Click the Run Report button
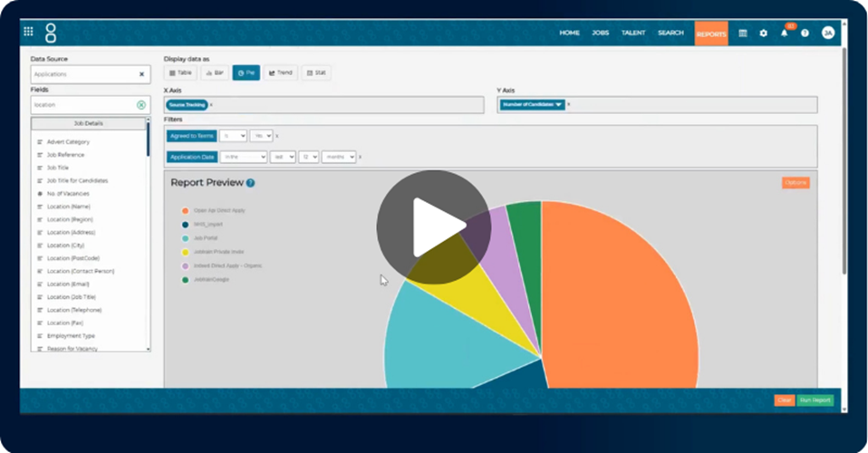Viewport: 868px width, 453px height. [815, 400]
